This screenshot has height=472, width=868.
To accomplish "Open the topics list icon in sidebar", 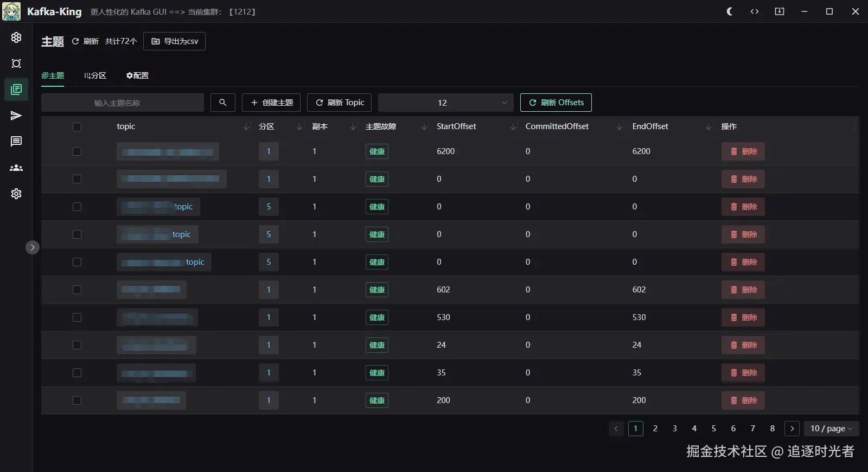I will click(16, 89).
